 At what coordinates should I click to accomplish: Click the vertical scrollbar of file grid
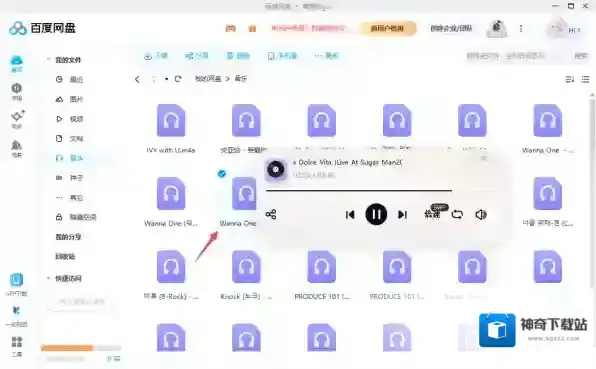click(592, 192)
